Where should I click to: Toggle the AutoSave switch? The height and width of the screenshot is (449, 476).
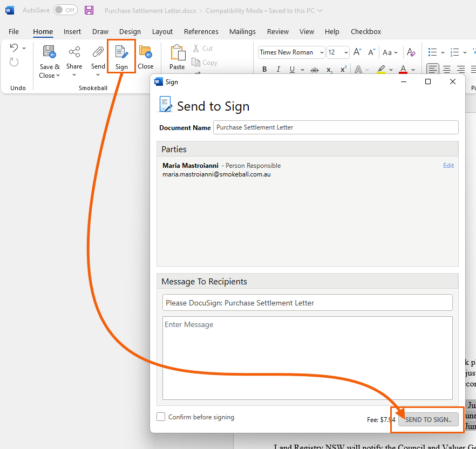point(66,10)
